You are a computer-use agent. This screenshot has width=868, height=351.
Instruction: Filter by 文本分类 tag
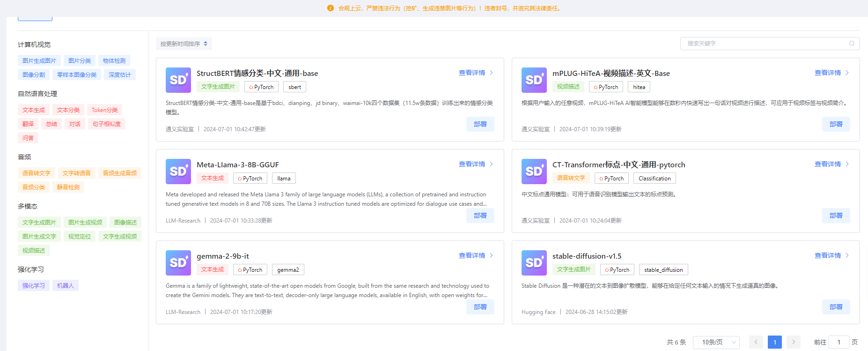pos(68,110)
